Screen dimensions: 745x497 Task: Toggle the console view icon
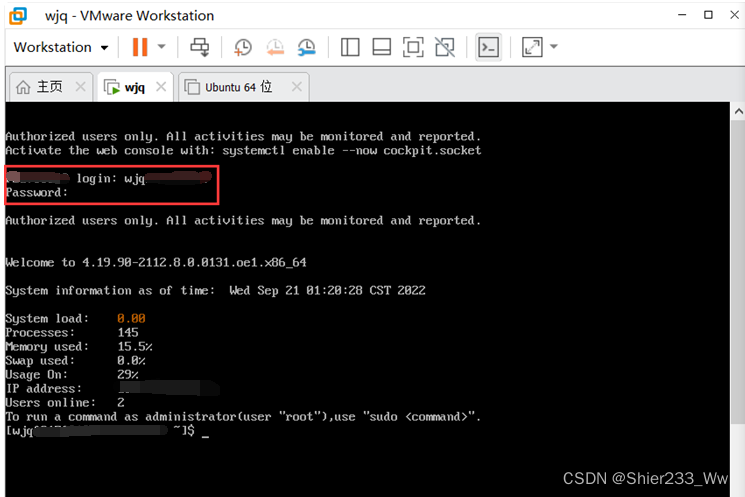(x=488, y=47)
